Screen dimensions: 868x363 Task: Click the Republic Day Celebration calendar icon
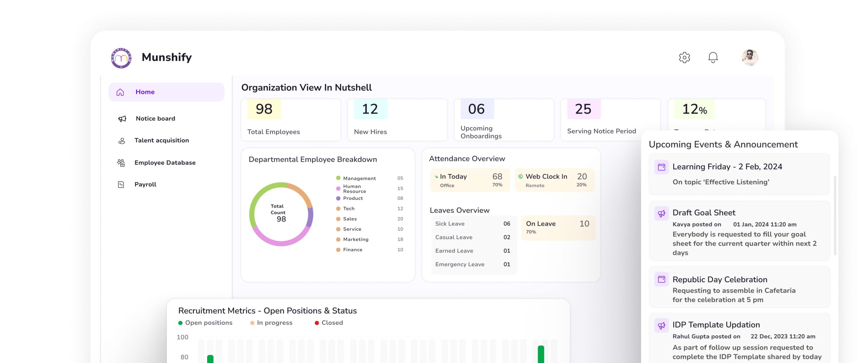(661, 279)
